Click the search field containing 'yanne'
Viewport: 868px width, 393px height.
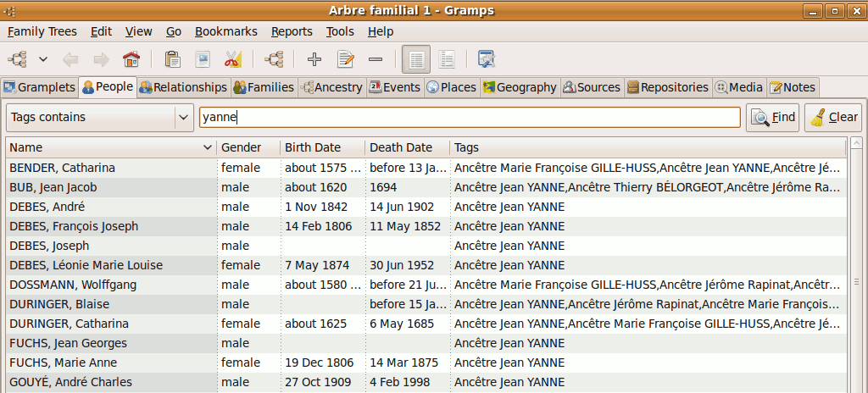(470, 118)
